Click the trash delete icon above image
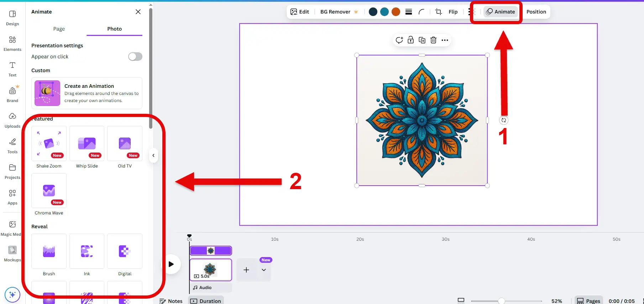The image size is (644, 304). coord(433,40)
